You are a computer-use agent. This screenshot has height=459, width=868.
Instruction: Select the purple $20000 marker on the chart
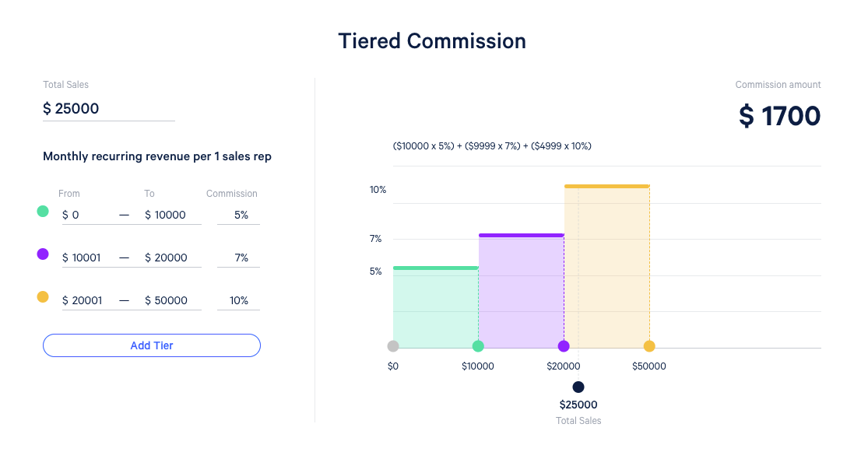pos(564,346)
